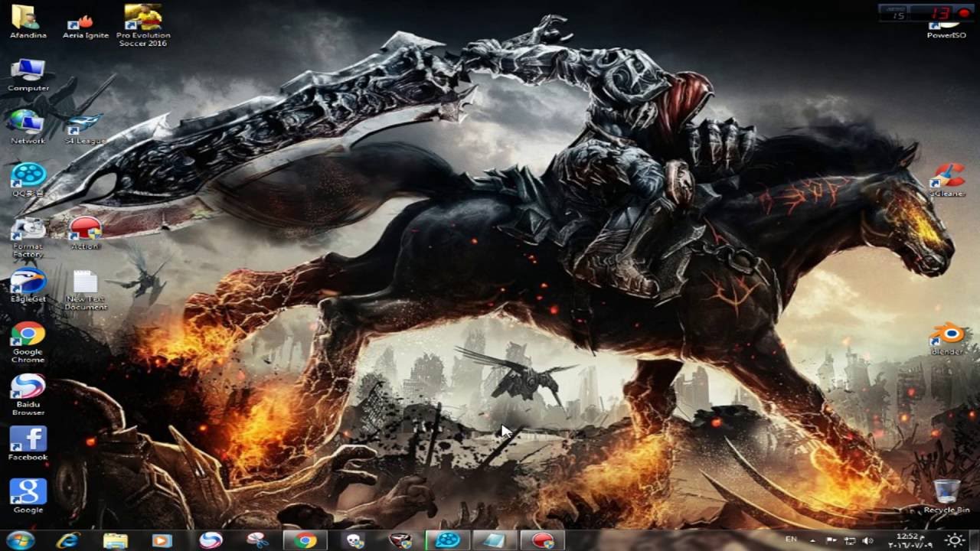Launch the Action! desktop shortcut

[x=86, y=232]
